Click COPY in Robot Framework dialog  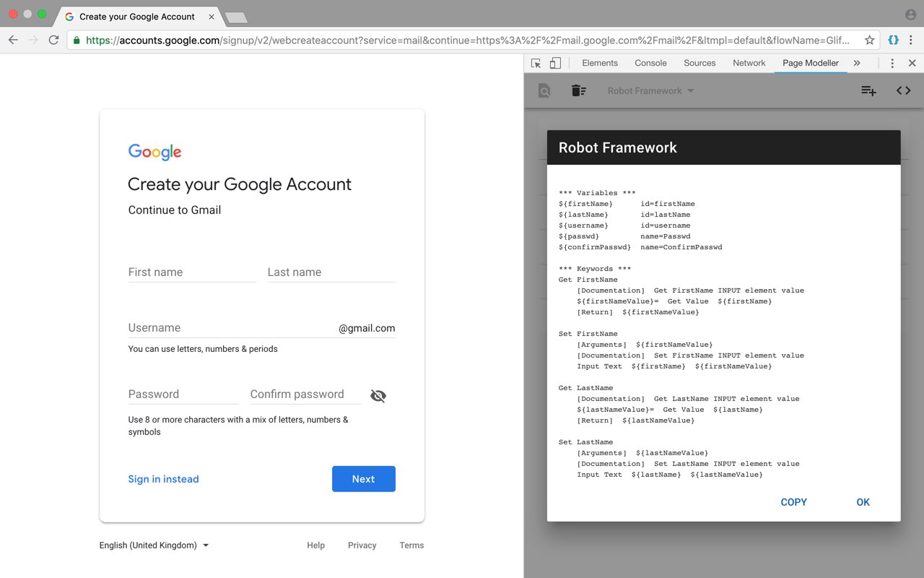tap(794, 502)
